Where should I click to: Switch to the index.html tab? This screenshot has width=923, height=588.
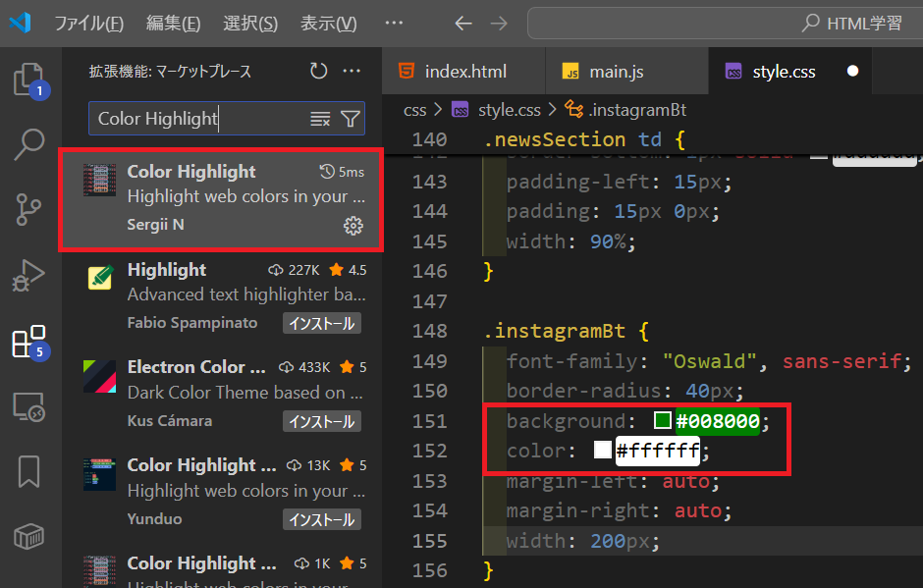463,72
